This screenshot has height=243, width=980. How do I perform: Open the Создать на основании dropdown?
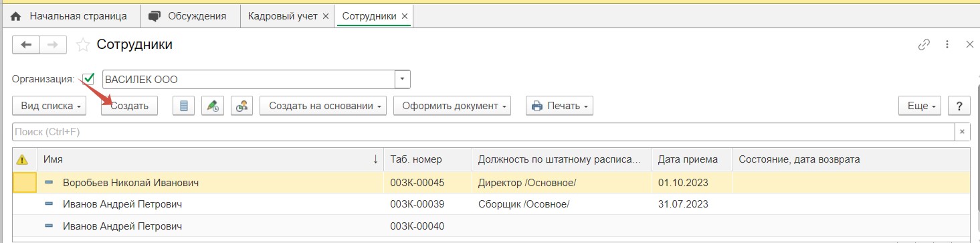(323, 106)
